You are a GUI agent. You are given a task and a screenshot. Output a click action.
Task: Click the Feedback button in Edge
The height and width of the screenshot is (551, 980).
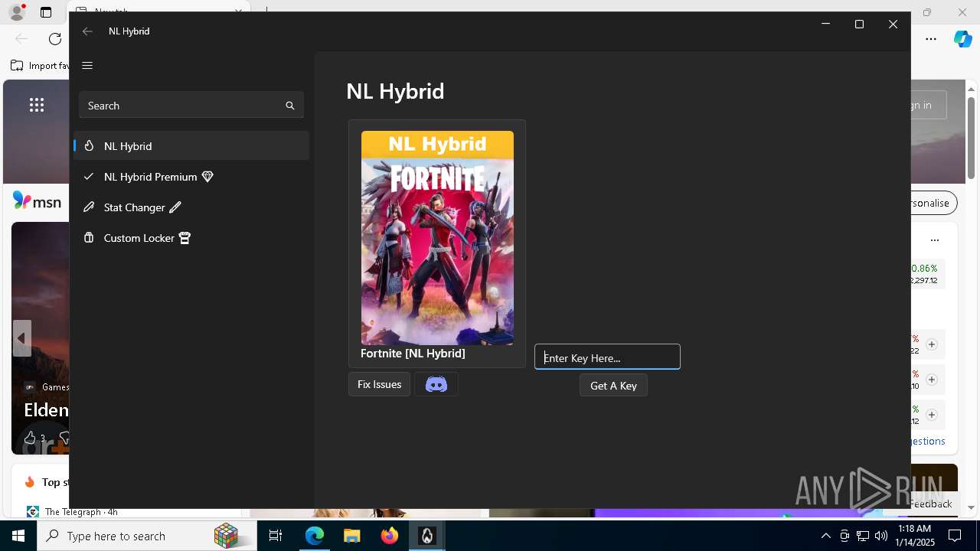coord(931,504)
